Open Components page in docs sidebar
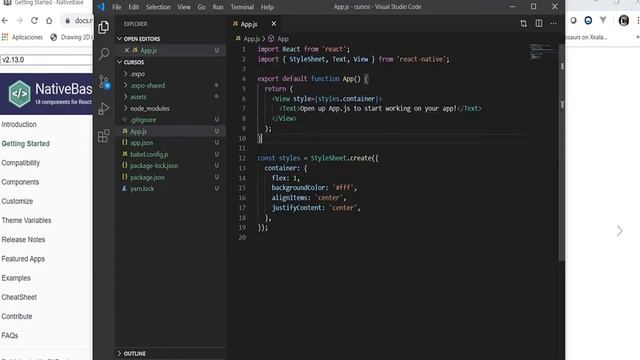The image size is (640, 360). pos(20,182)
